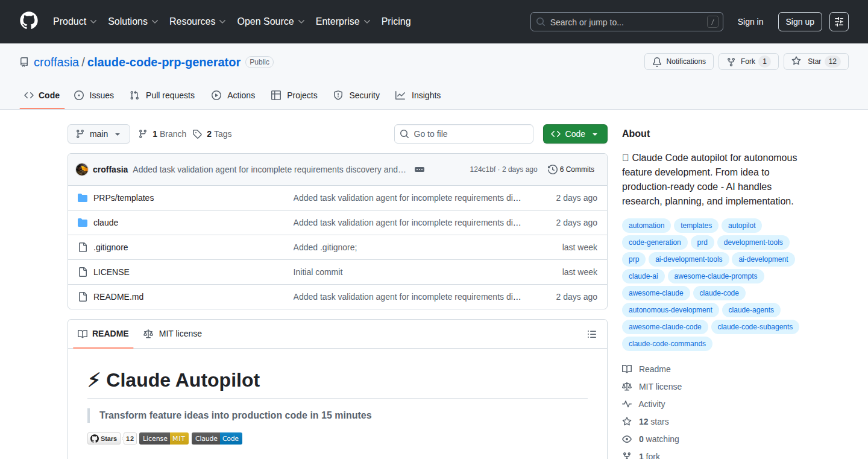The width and height of the screenshot is (868, 459).
Task: Click the Sign up button
Action: coord(800,22)
